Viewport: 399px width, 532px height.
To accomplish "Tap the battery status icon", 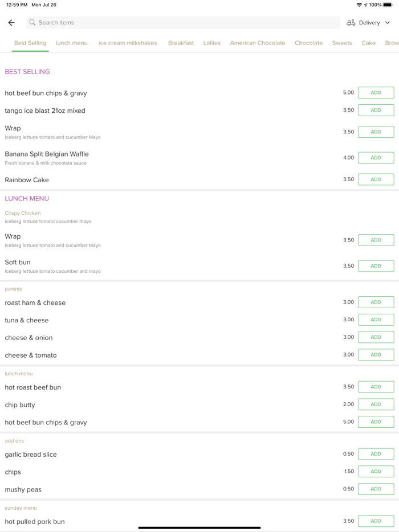I will pos(388,5).
